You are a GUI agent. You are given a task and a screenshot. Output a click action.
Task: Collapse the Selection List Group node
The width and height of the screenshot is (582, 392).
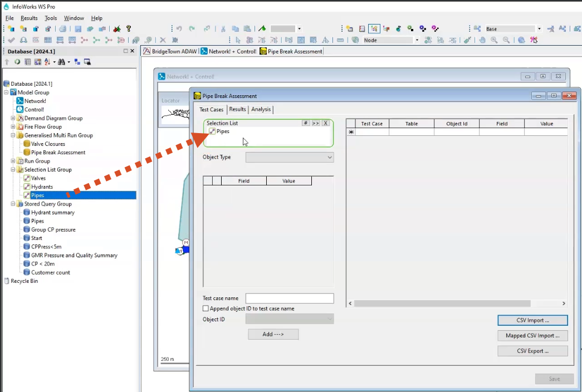coord(13,170)
